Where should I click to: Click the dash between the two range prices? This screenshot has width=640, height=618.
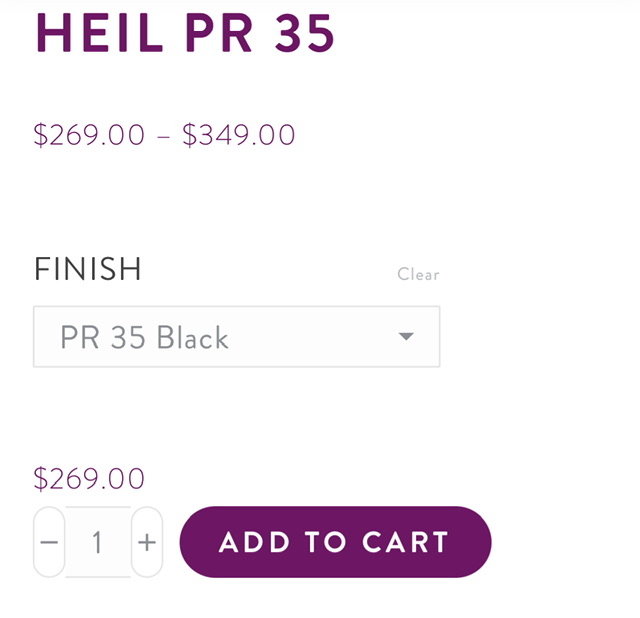[164, 136]
